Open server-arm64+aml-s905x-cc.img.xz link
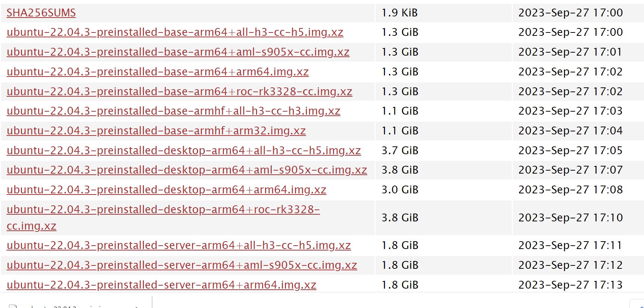Screen dimensions: 644x308 182,265
